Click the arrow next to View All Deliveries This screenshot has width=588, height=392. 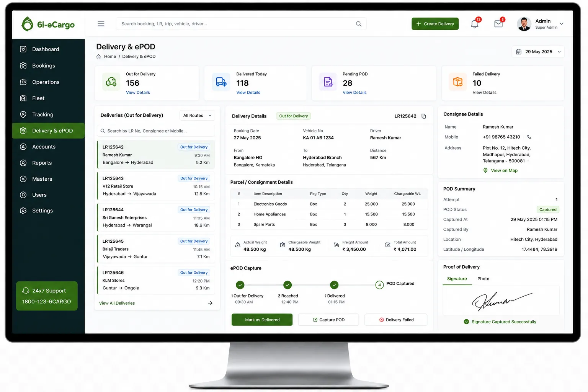pos(210,303)
